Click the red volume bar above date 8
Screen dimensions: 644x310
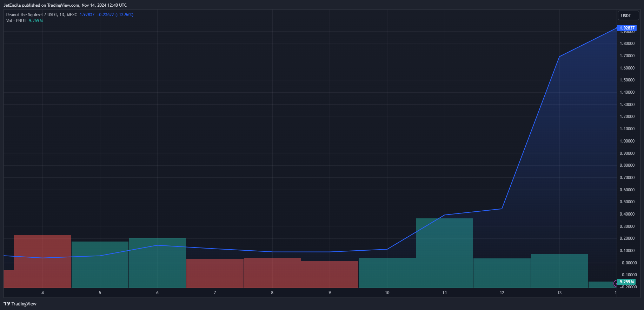[272, 273]
